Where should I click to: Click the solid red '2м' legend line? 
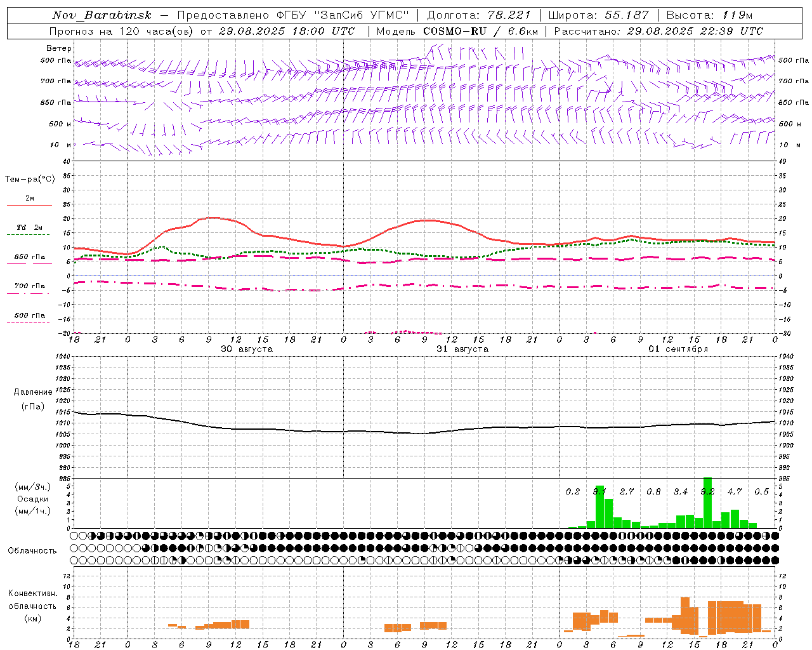coord(29,205)
